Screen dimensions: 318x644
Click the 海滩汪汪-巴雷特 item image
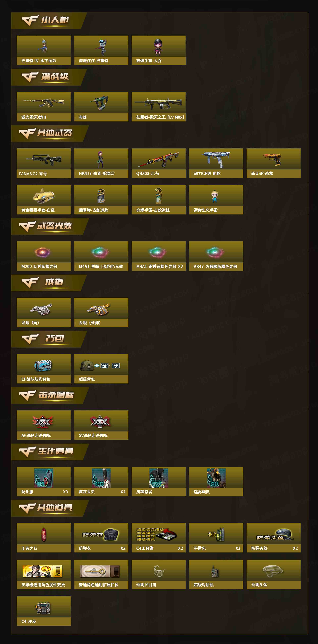pos(101,47)
